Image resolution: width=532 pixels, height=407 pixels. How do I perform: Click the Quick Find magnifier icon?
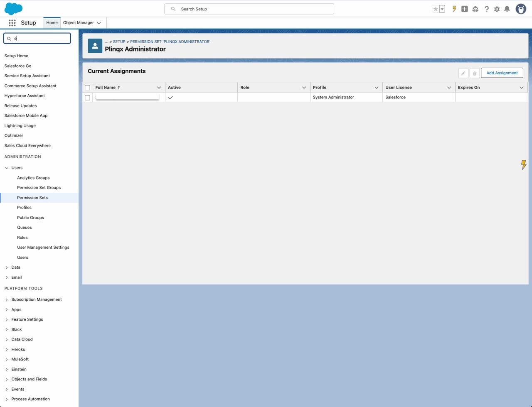point(9,39)
